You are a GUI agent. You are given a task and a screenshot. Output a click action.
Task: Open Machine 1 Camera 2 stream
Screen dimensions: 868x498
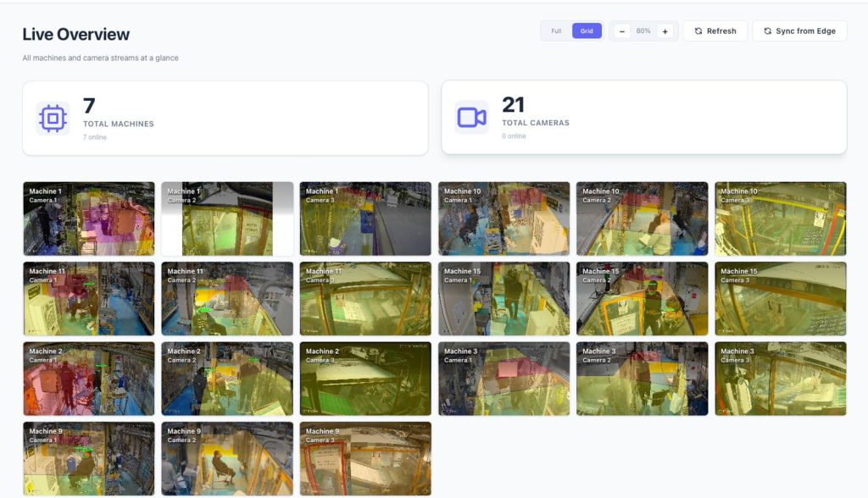[x=227, y=219]
